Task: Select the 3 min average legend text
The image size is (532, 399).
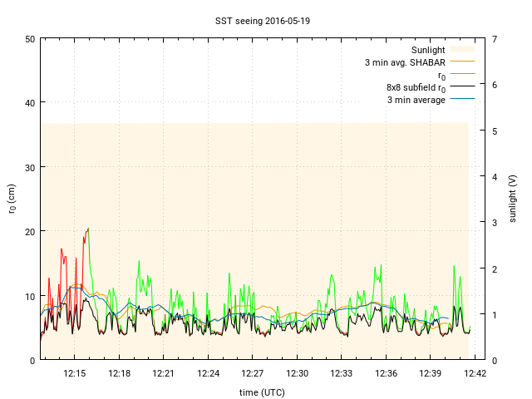Action: point(416,100)
